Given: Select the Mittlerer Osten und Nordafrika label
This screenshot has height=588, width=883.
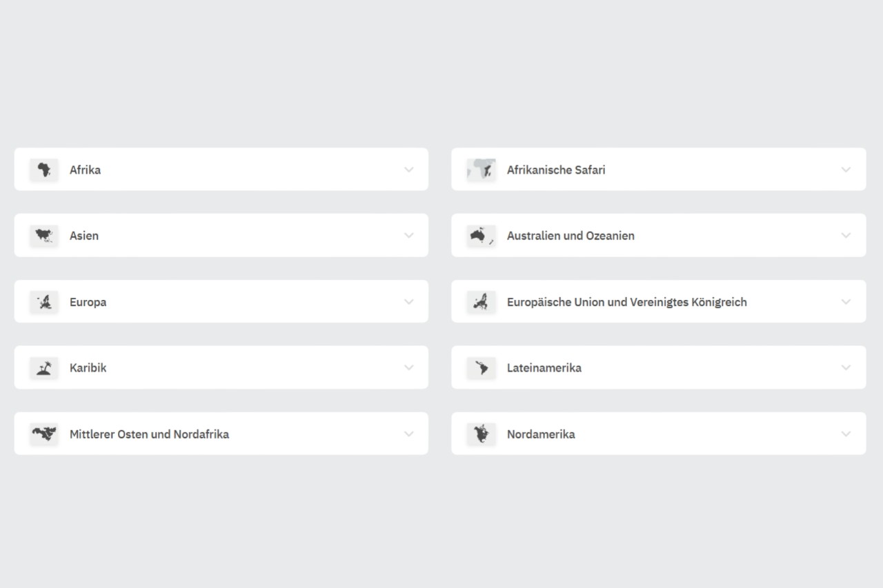Looking at the screenshot, I should 149,434.
